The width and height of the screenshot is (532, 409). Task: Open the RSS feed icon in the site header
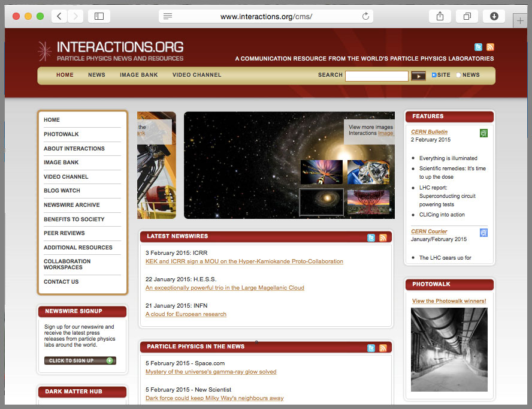[x=490, y=47]
